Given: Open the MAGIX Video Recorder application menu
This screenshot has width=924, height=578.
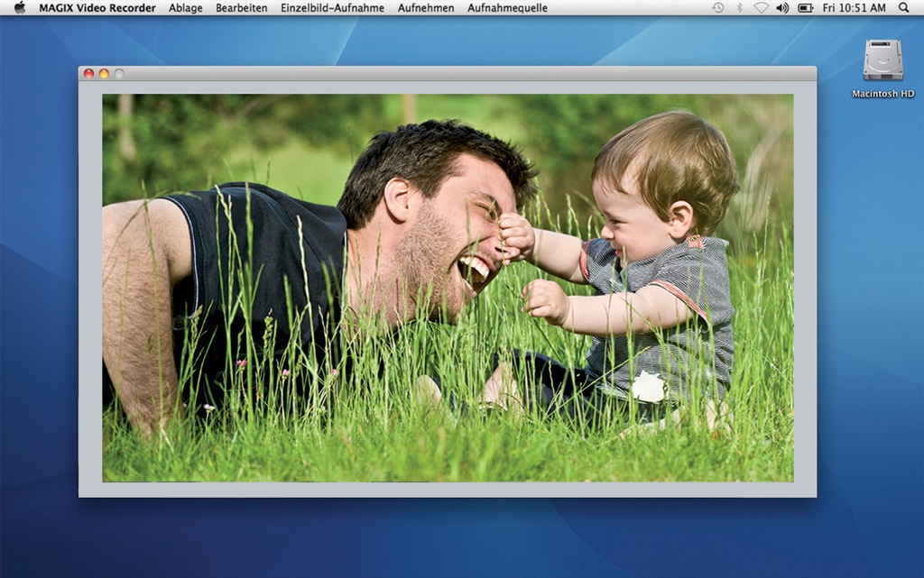Looking at the screenshot, I should 97,8.
